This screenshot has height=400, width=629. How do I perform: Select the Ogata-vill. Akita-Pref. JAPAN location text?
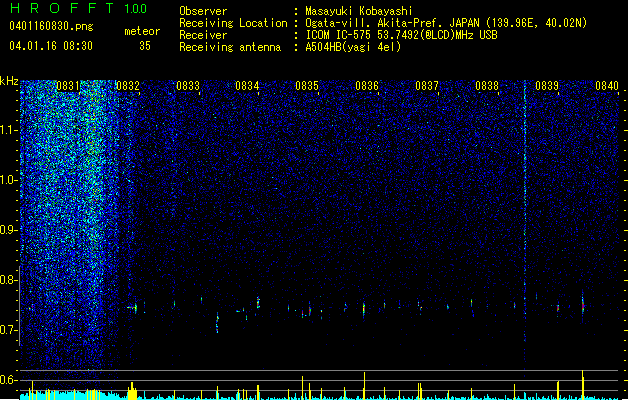446,23
